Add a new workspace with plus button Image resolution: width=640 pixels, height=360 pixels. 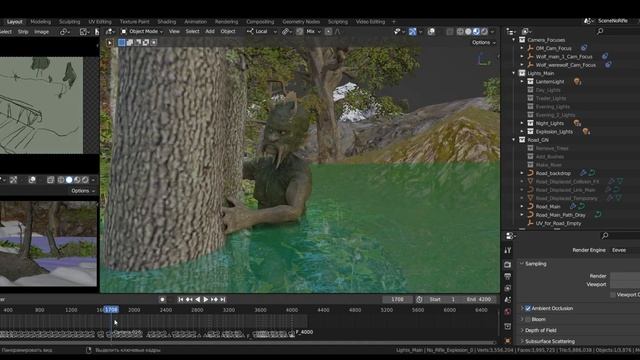click(x=394, y=22)
